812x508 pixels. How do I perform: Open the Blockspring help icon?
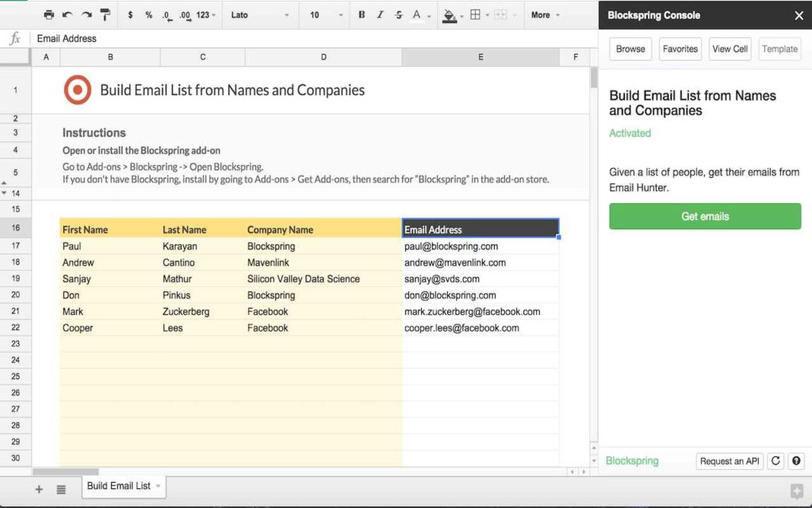pos(796,460)
